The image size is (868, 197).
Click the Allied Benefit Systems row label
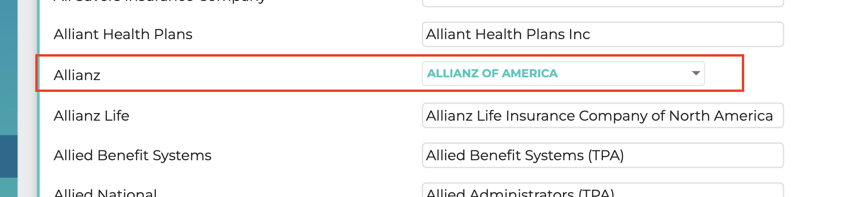pos(132,156)
